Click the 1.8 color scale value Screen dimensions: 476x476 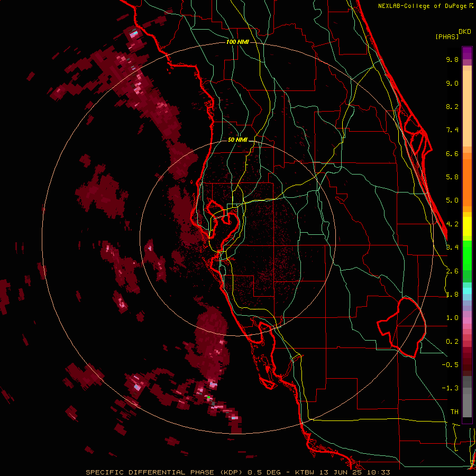452,295
